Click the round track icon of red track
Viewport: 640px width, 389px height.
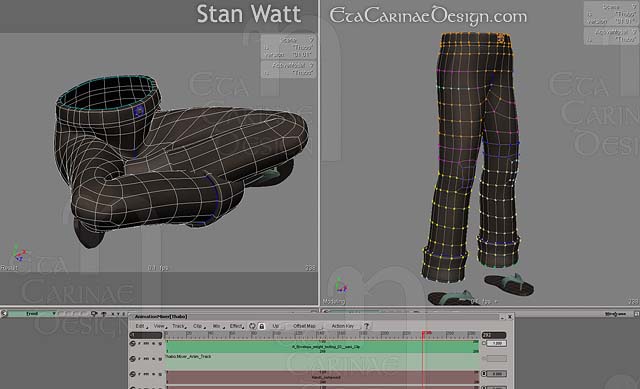point(133,374)
